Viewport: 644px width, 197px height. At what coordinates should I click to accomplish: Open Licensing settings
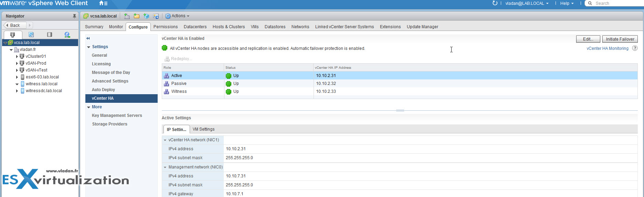click(x=101, y=64)
